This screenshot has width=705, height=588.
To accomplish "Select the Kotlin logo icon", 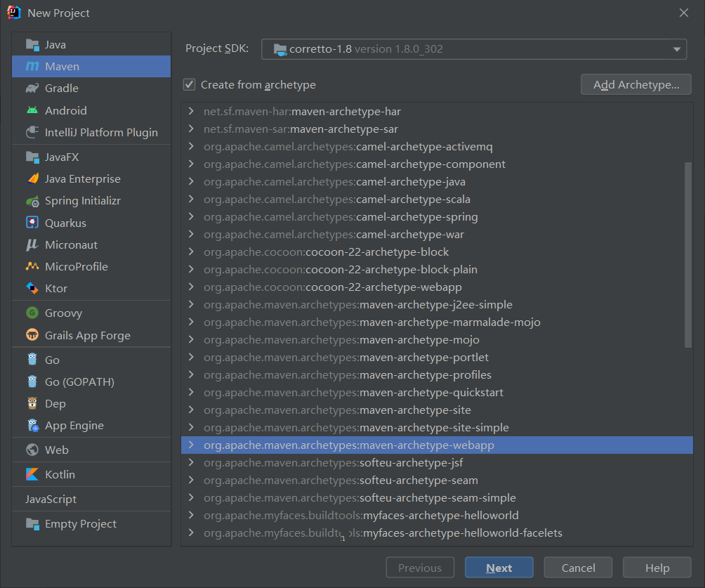I will tap(32, 474).
